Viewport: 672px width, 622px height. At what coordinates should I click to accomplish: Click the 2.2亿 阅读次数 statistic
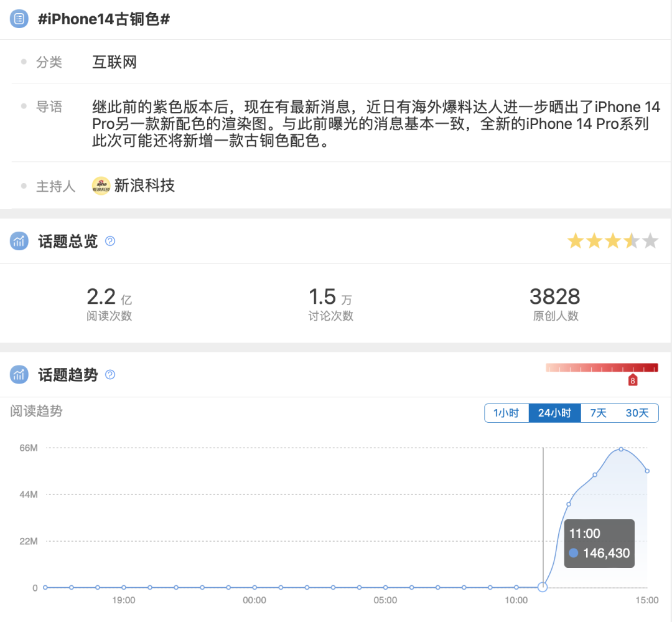[110, 304]
